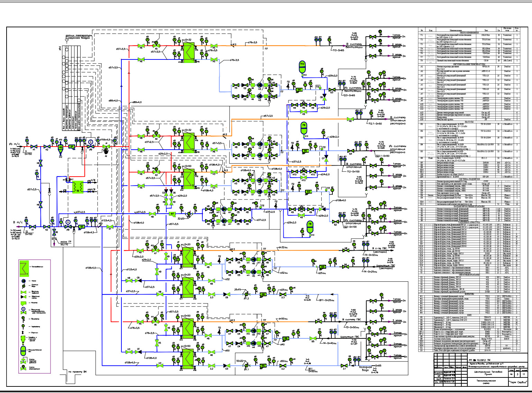Select the Б4 balancing valve

[351, 151]
